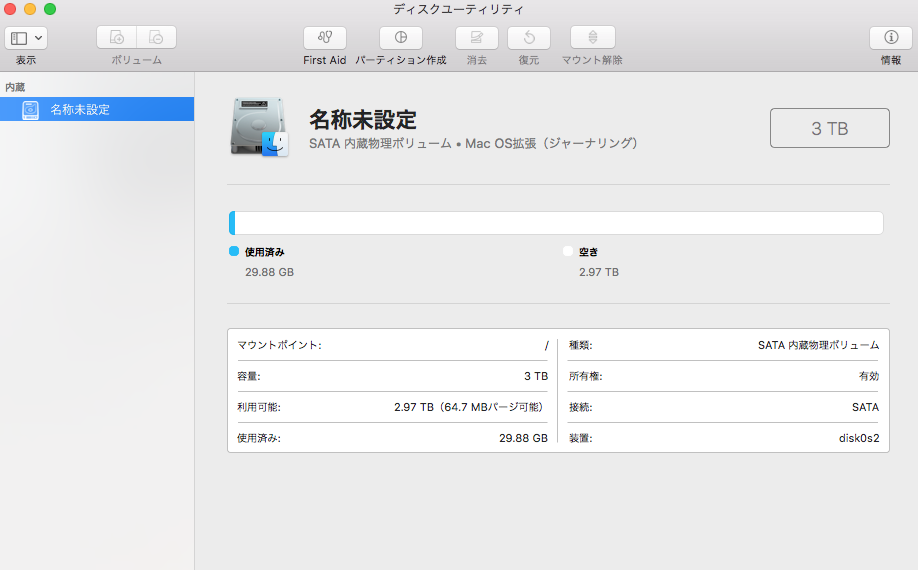Click the 内蔵 sidebar section header
Screen dimensions: 918x570
[16, 88]
